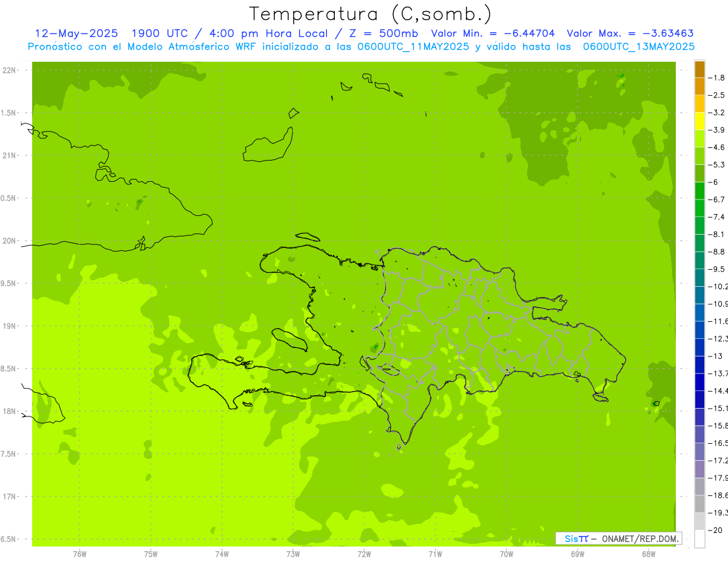Click the "9.5N" latitude label
Image resolution: width=728 pixels, height=562 pixels.
pyautogui.click(x=9, y=284)
